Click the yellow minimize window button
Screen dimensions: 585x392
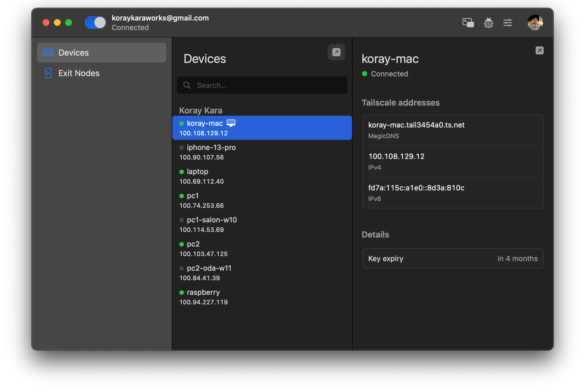point(57,23)
